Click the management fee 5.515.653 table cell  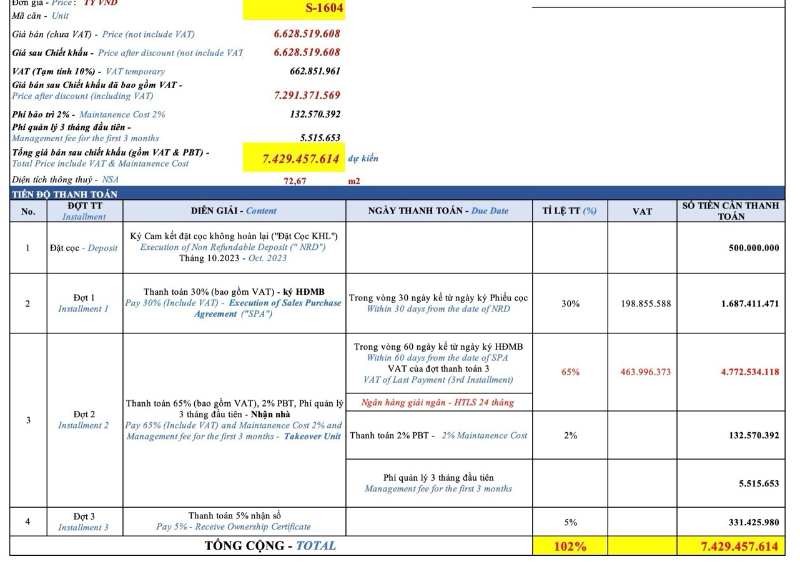tap(731, 483)
